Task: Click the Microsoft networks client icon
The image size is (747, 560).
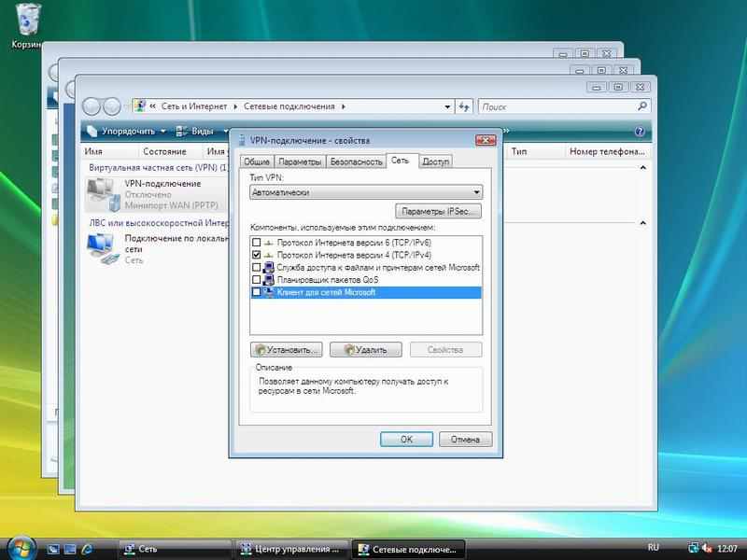Action: point(269,292)
